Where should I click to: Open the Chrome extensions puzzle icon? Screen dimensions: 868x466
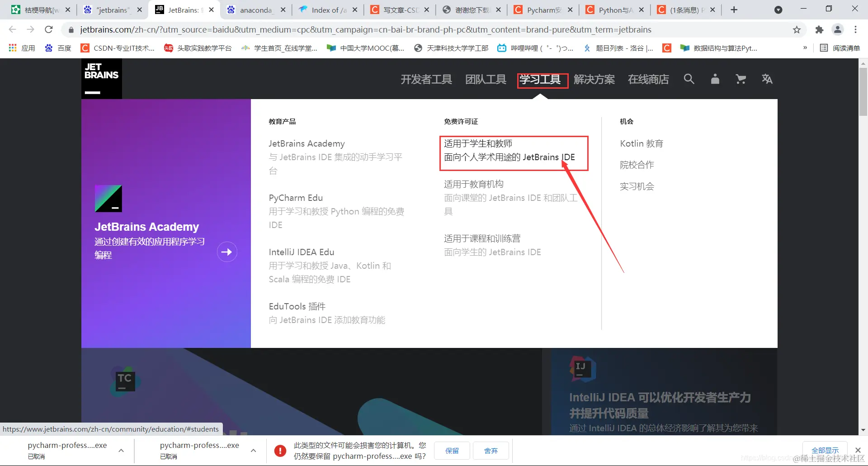click(x=819, y=30)
